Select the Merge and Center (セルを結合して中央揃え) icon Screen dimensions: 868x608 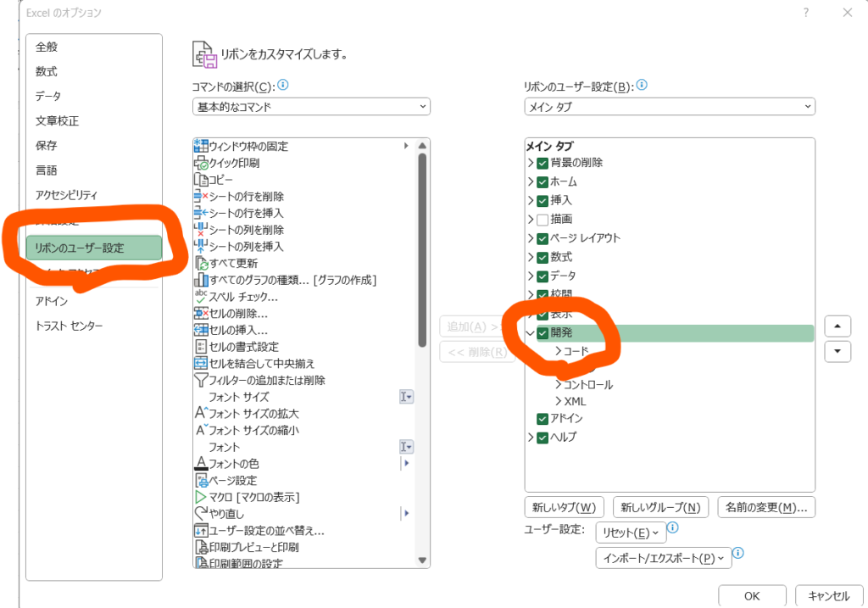point(201,363)
